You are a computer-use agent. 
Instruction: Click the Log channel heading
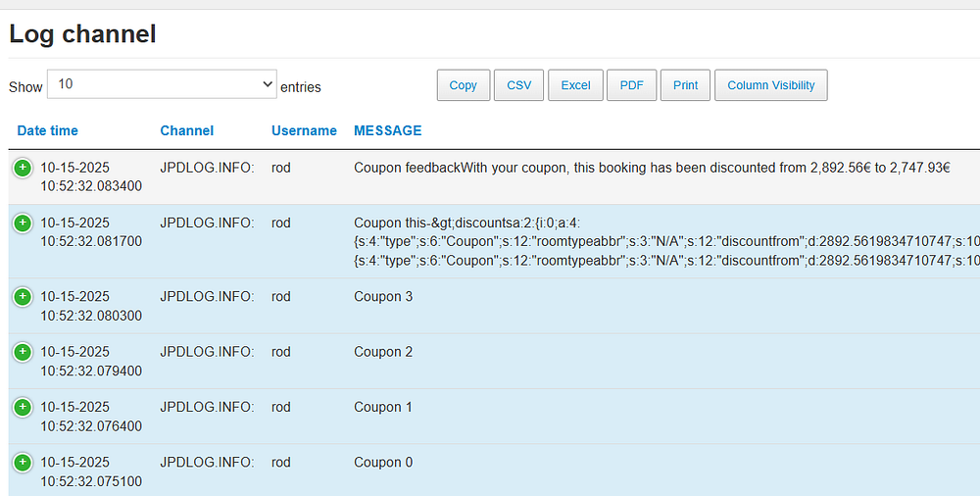point(82,33)
